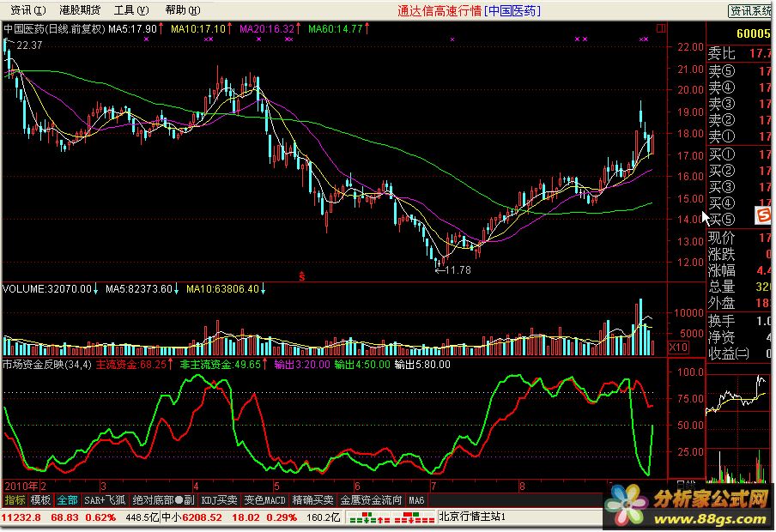Click the 买① order row
Screen dimensions: 776x532
[x=739, y=154]
